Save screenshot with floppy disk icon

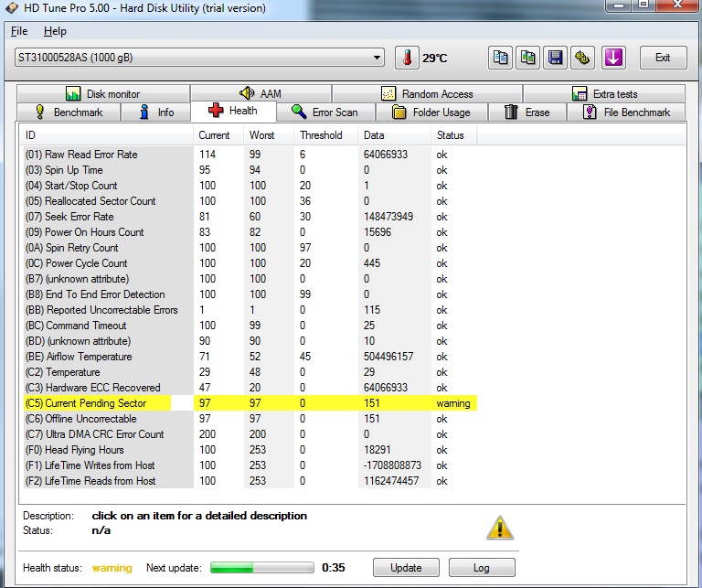555,58
